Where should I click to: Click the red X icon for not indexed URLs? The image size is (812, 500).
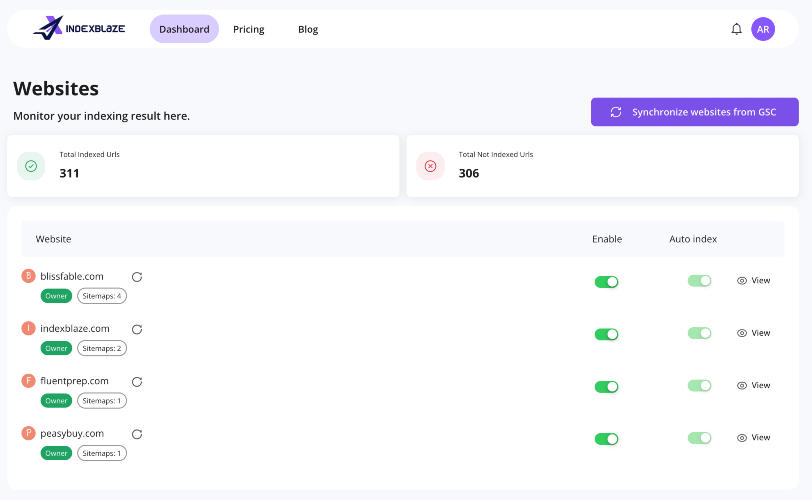430,166
